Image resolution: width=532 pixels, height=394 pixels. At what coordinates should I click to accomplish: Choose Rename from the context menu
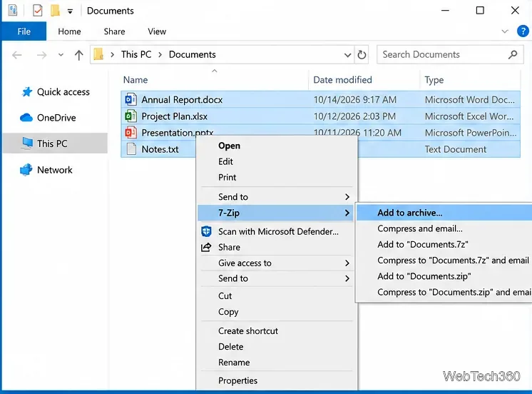coord(277,363)
